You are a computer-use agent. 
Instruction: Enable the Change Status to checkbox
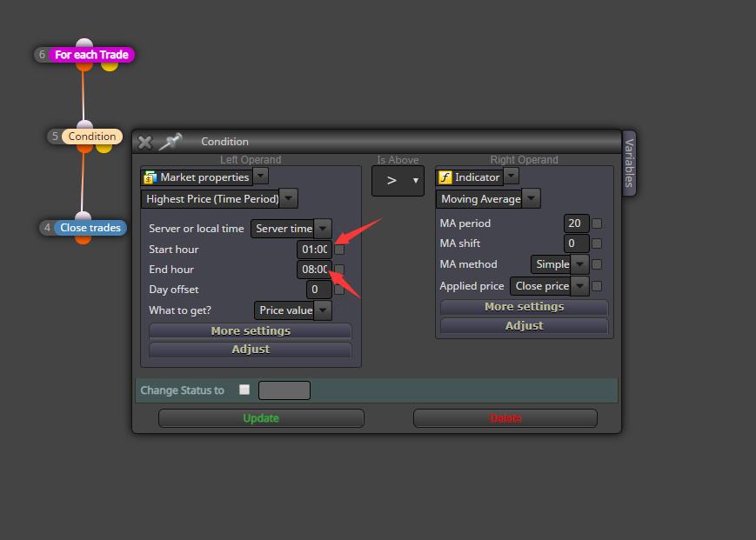pyautogui.click(x=244, y=390)
